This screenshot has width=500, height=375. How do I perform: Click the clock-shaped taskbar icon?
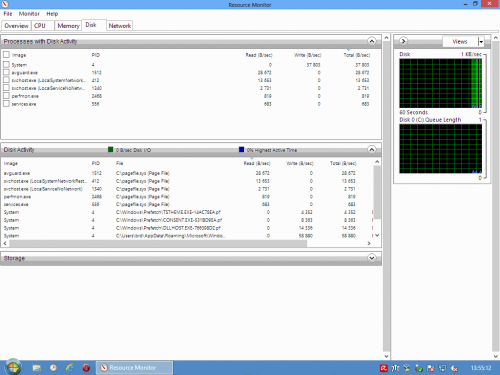(53, 368)
